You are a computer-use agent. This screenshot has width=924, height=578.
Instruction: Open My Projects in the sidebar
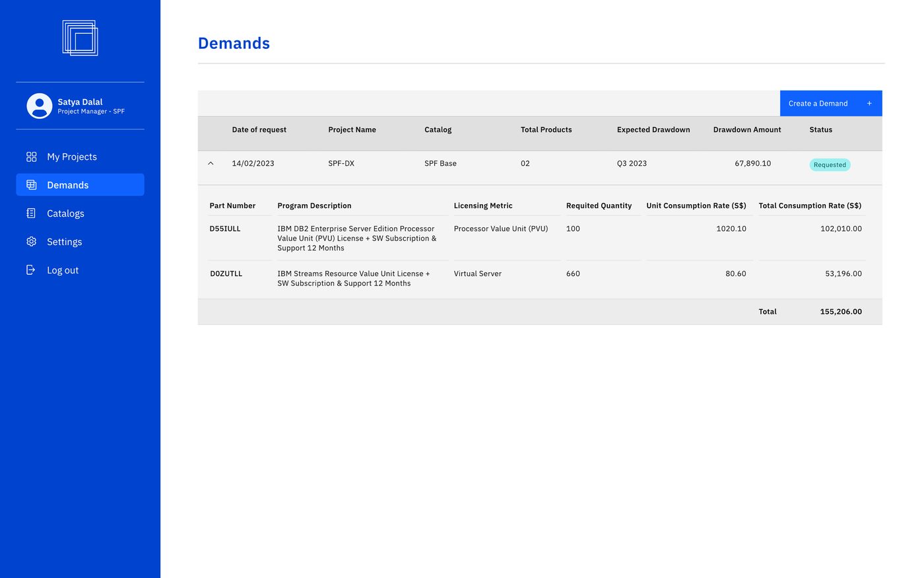click(x=80, y=157)
